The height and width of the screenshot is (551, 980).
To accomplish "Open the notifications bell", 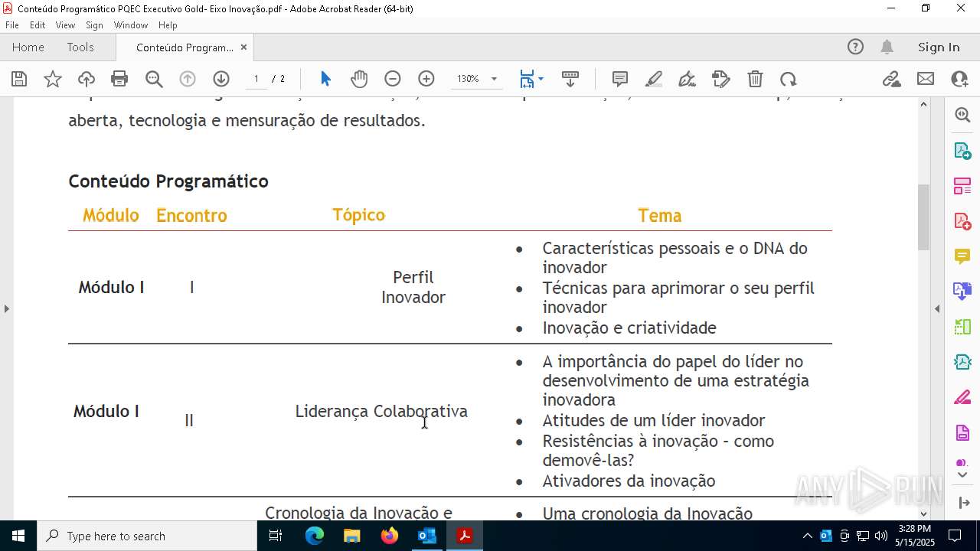I will (x=887, y=47).
